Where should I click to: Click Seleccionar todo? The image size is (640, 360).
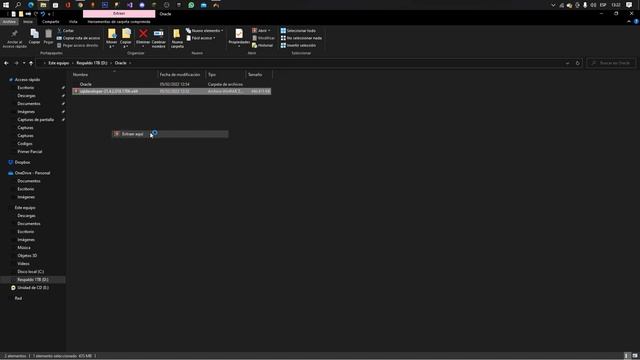[298, 31]
